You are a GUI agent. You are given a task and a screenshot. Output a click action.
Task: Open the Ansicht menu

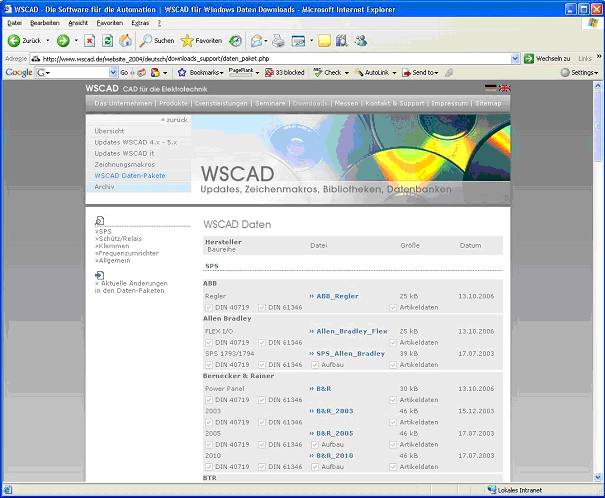(78, 23)
